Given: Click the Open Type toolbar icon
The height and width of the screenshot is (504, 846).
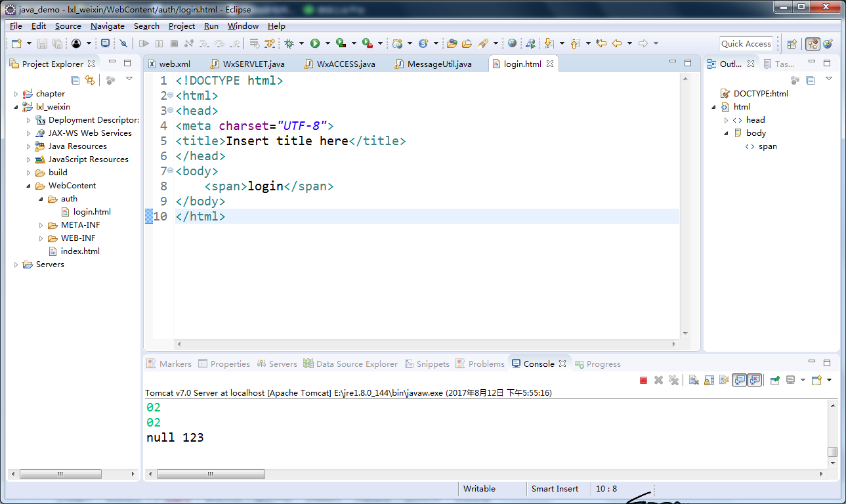Looking at the screenshot, I should pyautogui.click(x=452, y=43).
